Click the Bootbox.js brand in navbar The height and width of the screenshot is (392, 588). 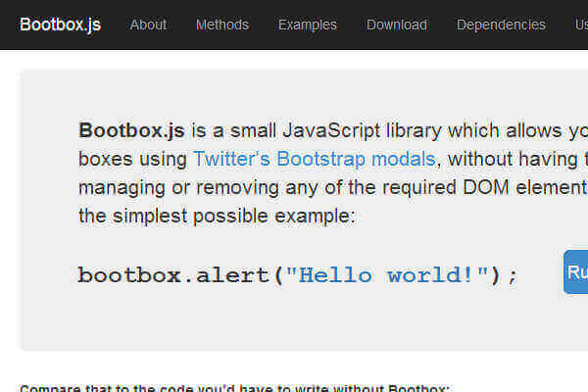60,24
